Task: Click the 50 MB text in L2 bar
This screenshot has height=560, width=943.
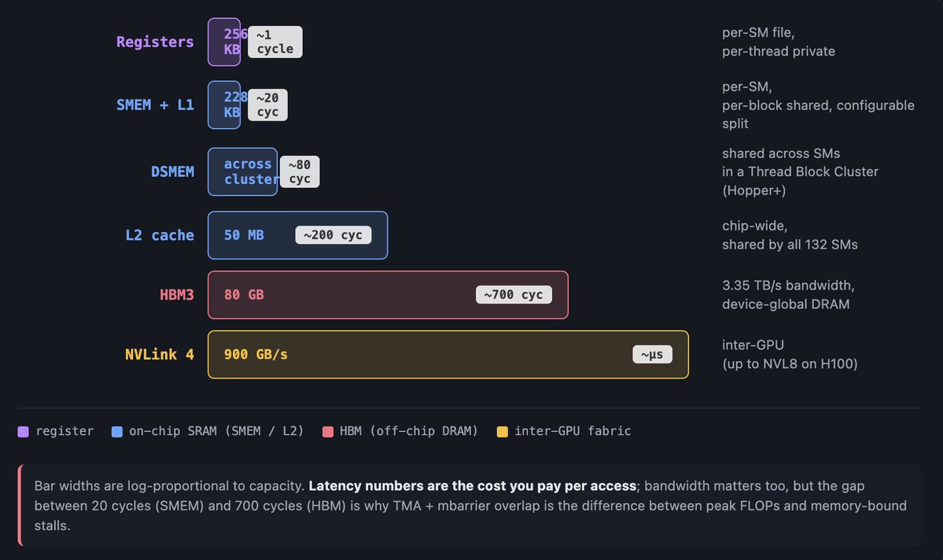Action: [x=244, y=235]
